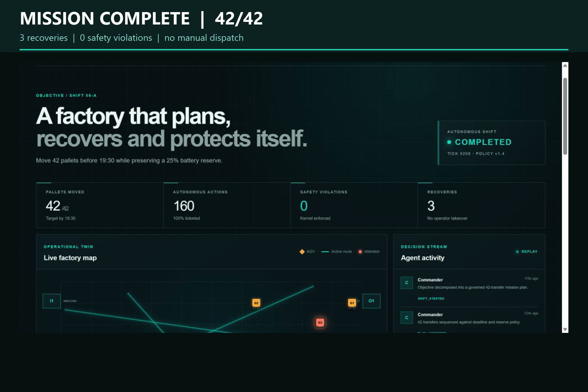Click AGV marker 02 on factory map

pos(256,303)
